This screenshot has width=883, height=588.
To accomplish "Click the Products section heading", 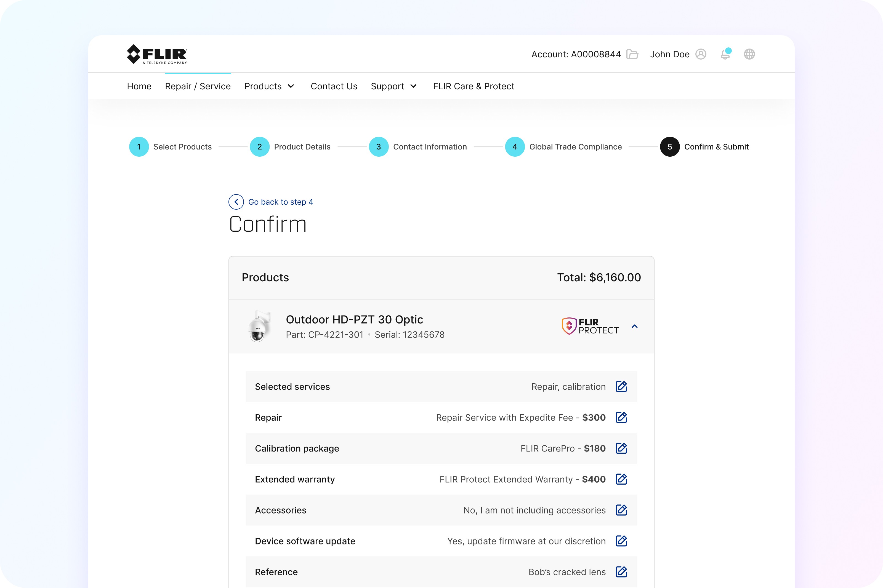I will (265, 277).
